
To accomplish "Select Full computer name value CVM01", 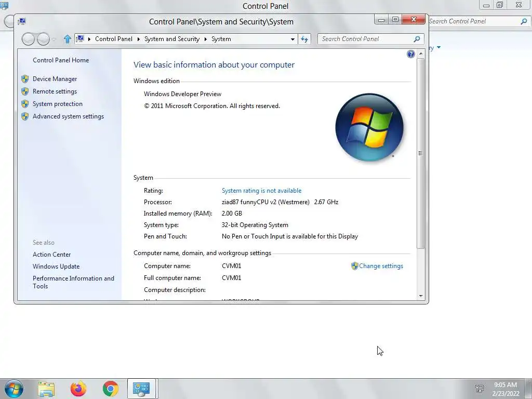I will point(231,278).
